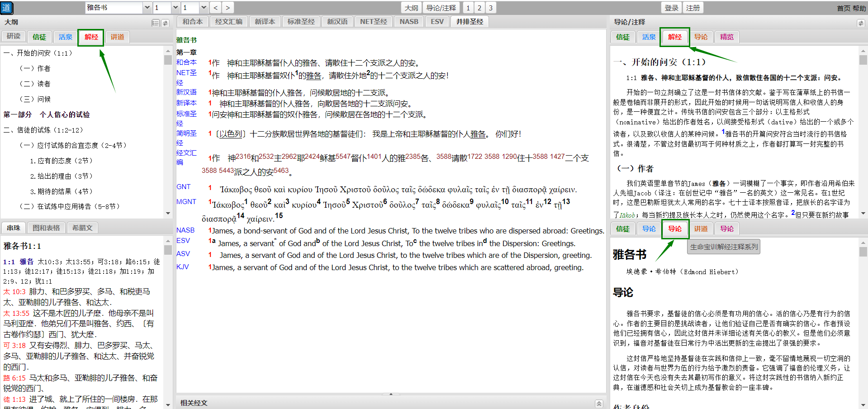Click the outline panel vertical scrollbar thumb
The width and height of the screenshot is (868, 409).
coord(168,60)
